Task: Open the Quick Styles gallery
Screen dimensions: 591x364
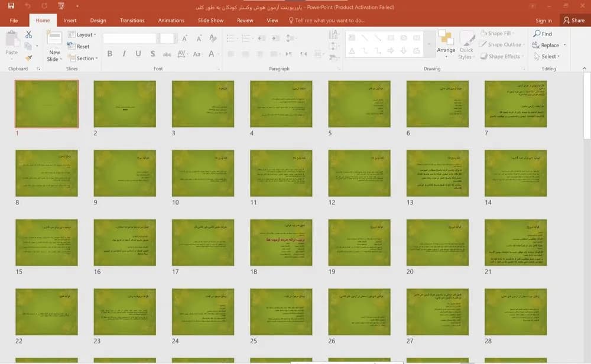Action: point(466,45)
